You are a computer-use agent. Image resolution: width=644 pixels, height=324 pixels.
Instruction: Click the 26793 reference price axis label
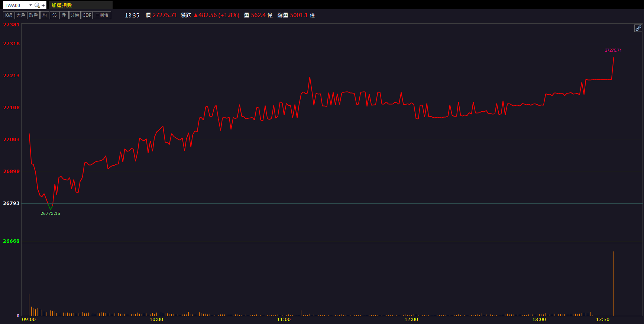coord(11,203)
